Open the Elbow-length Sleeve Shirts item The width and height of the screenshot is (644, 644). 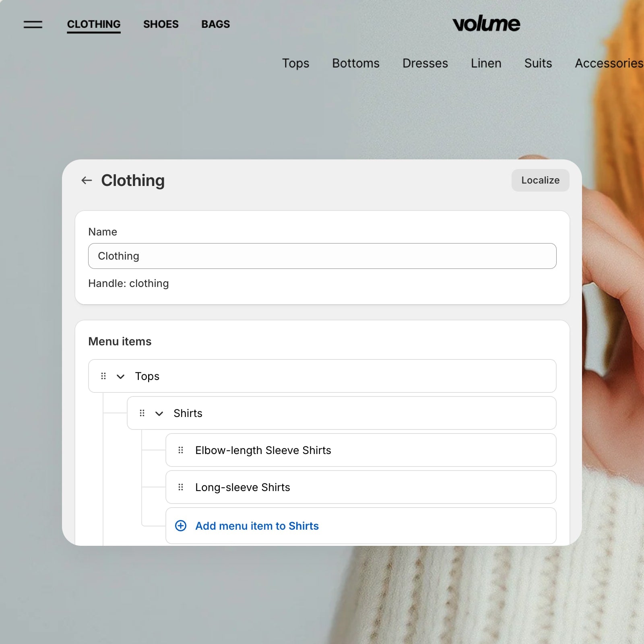tap(263, 450)
